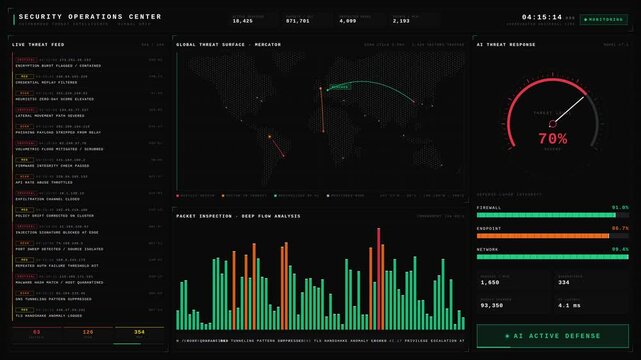This screenshot has width=641, height=360.
Task: Click the Endpoint 86.7% value
Action: (x=620, y=228)
